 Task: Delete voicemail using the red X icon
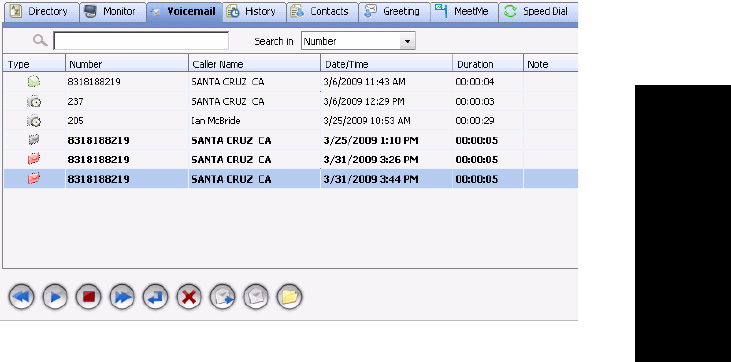point(189,297)
